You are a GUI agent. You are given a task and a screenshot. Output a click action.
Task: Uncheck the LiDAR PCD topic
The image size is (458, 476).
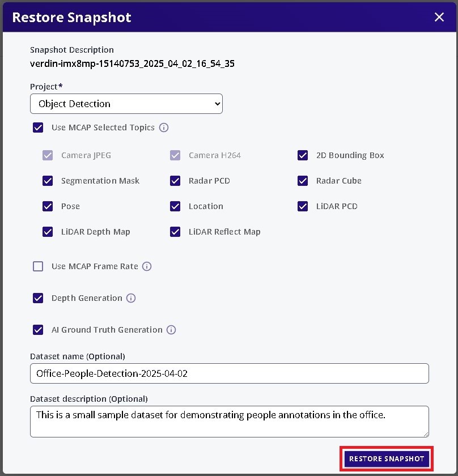(303, 206)
